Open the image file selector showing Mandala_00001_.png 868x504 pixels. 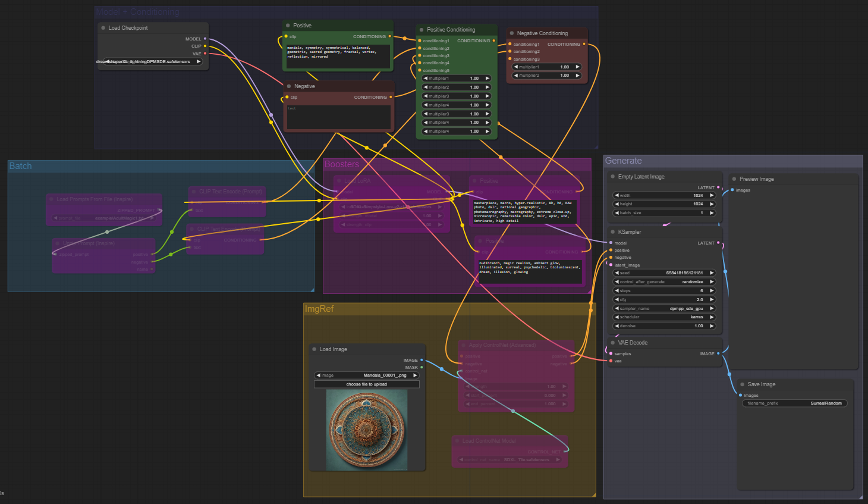[366, 375]
